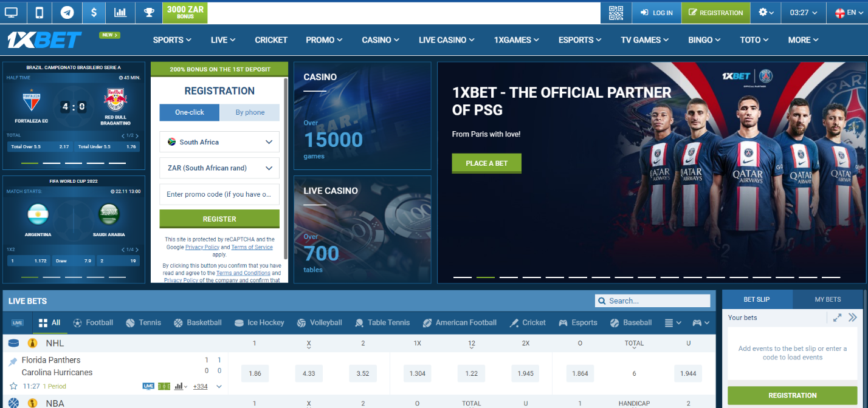The image size is (868, 408).
Task: Open the Telegram icon in top bar
Action: pos(67,12)
